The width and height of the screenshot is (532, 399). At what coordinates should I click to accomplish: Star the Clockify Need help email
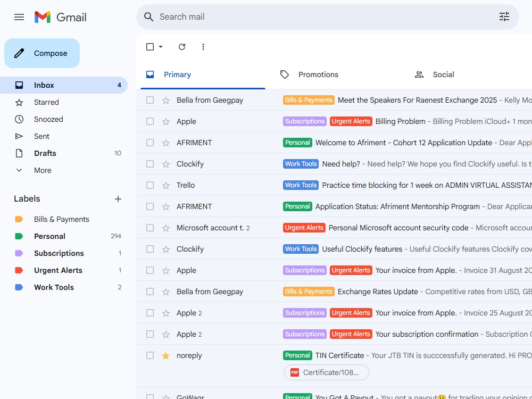coord(165,164)
